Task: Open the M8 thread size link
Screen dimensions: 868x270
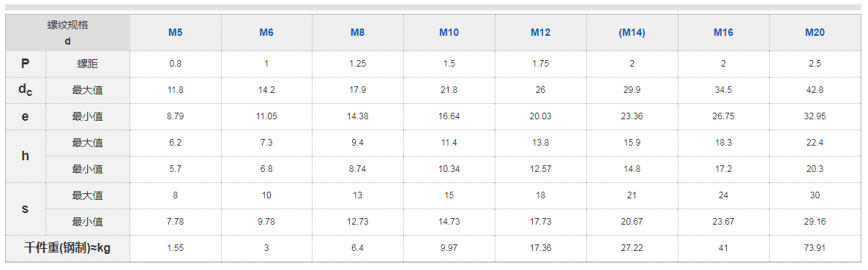Action: coord(357,33)
